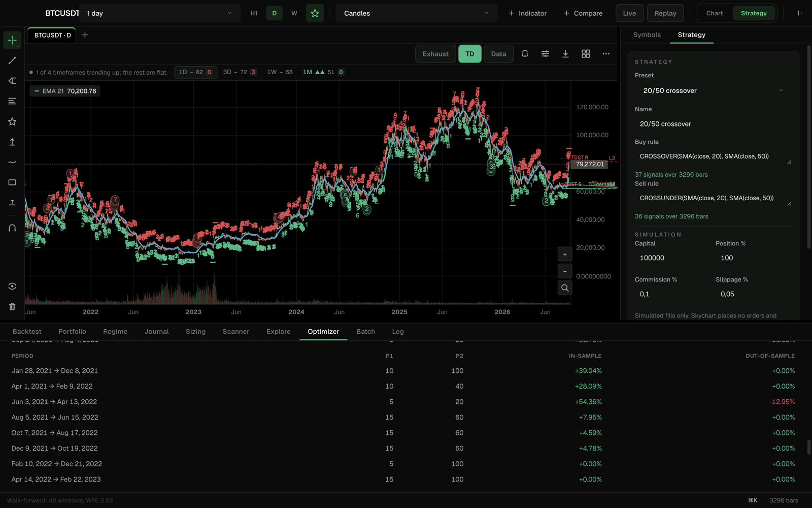Open chart settings sliders icon
This screenshot has width=812, height=508.
click(x=545, y=53)
